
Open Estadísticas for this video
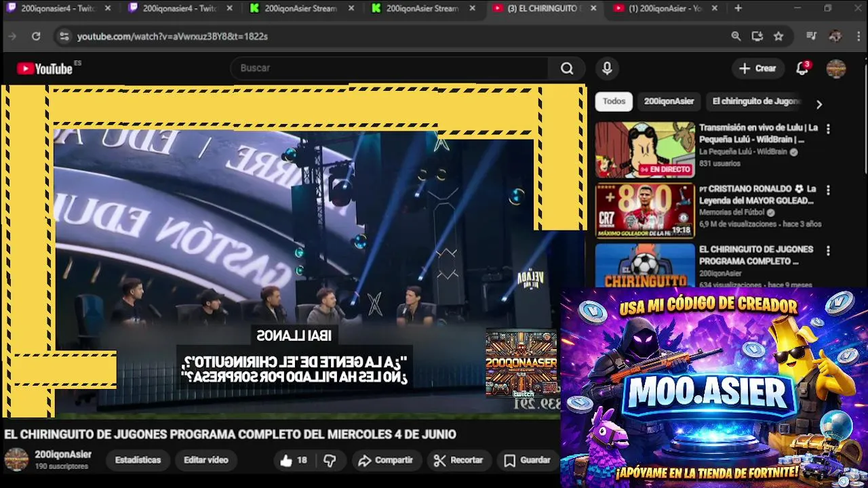click(x=138, y=460)
